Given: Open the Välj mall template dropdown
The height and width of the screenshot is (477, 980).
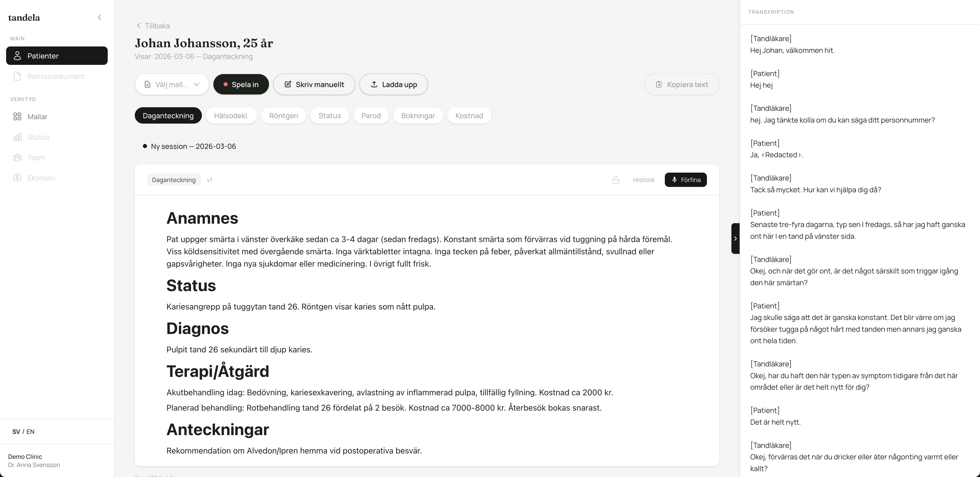Looking at the screenshot, I should pyautogui.click(x=171, y=85).
